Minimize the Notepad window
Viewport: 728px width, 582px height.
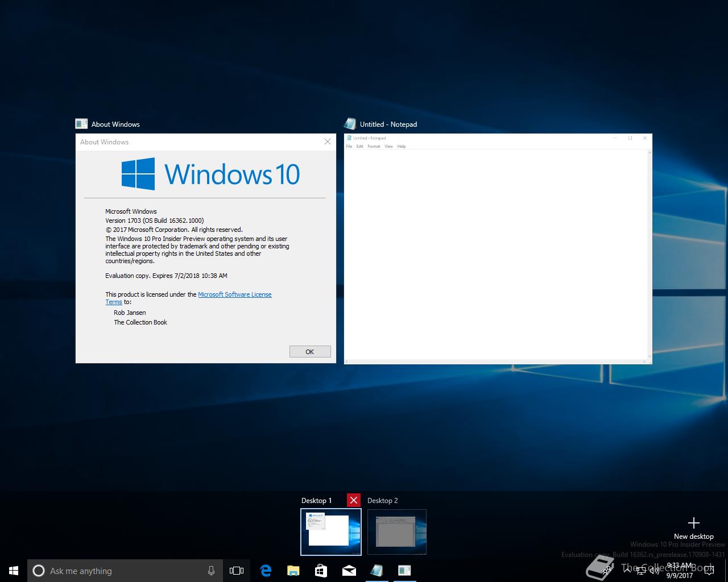point(616,138)
